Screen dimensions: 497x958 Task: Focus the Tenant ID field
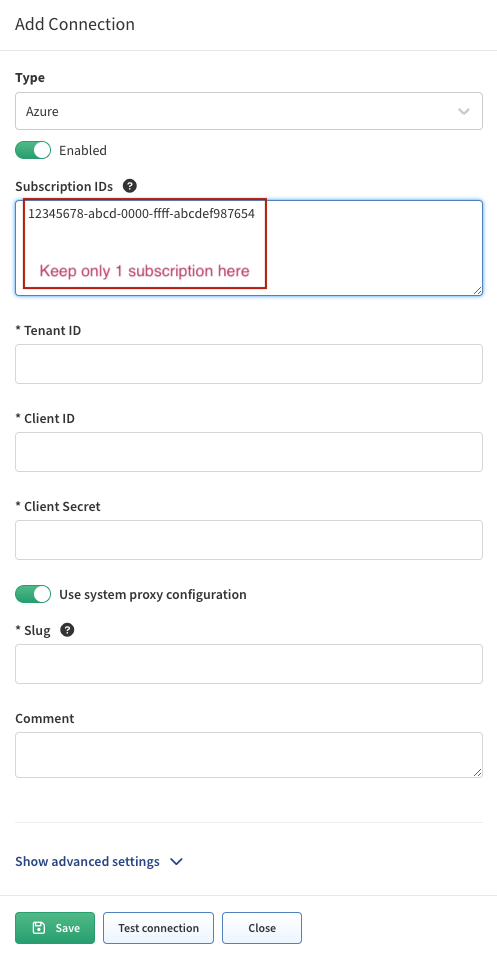pyautogui.click(x=249, y=364)
